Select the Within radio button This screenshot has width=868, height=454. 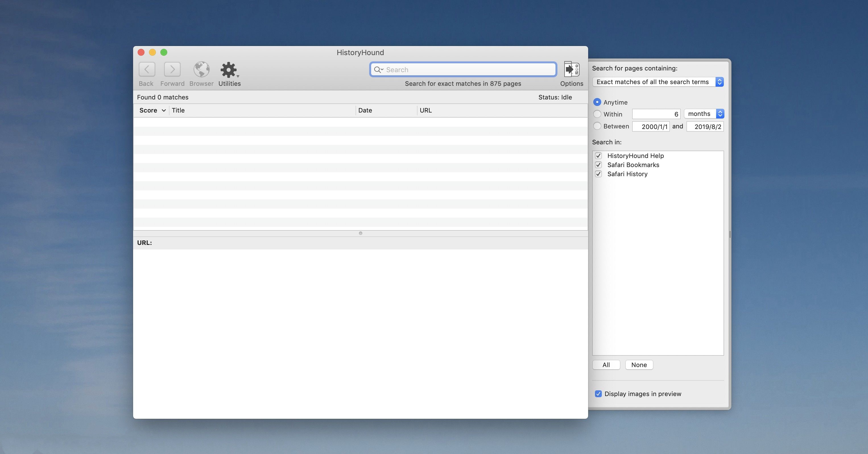597,114
